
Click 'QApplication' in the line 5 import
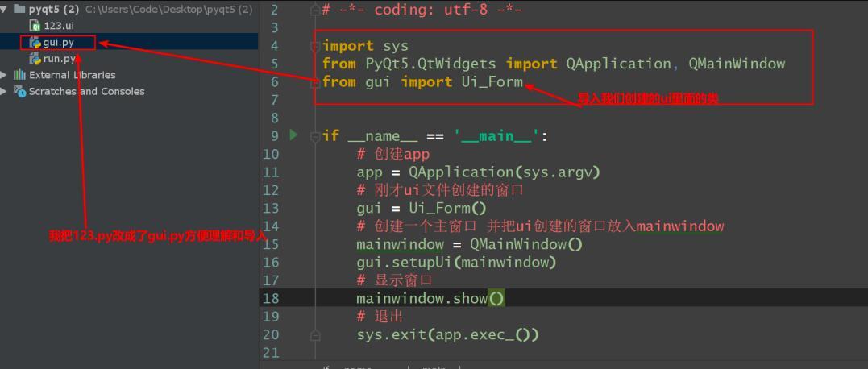pos(618,64)
